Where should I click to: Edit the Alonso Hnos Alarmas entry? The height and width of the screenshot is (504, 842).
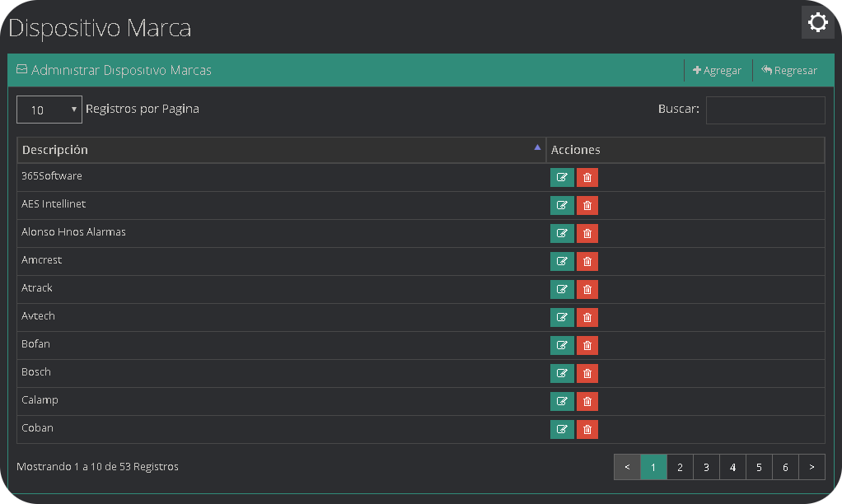coord(562,234)
